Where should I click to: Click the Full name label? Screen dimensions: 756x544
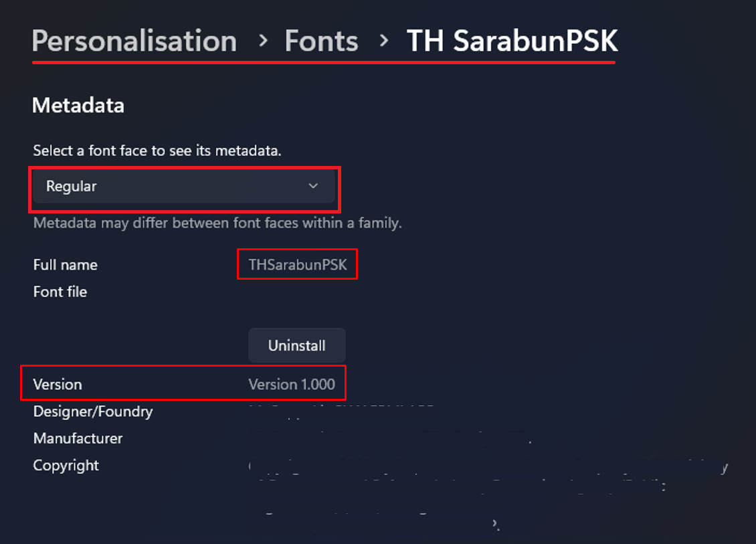[65, 265]
